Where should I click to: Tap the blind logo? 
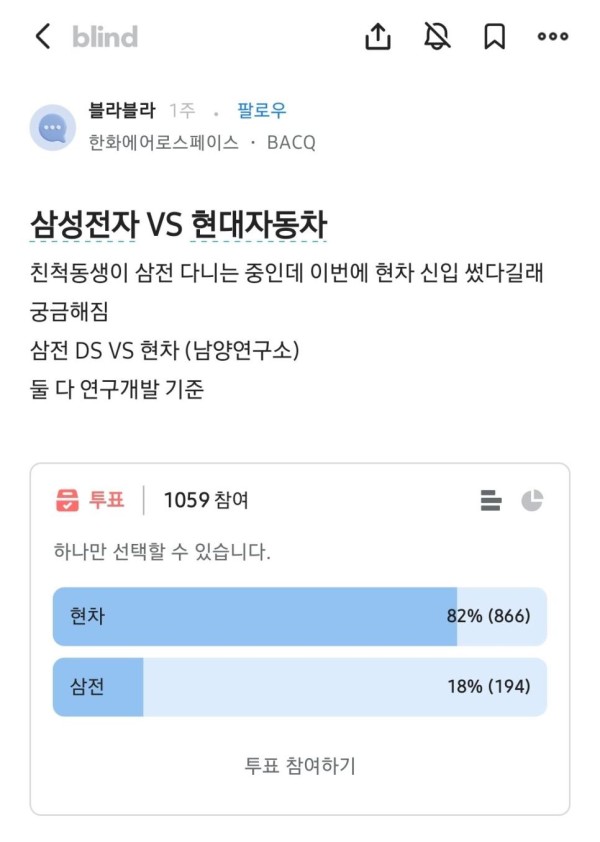[x=105, y=37]
